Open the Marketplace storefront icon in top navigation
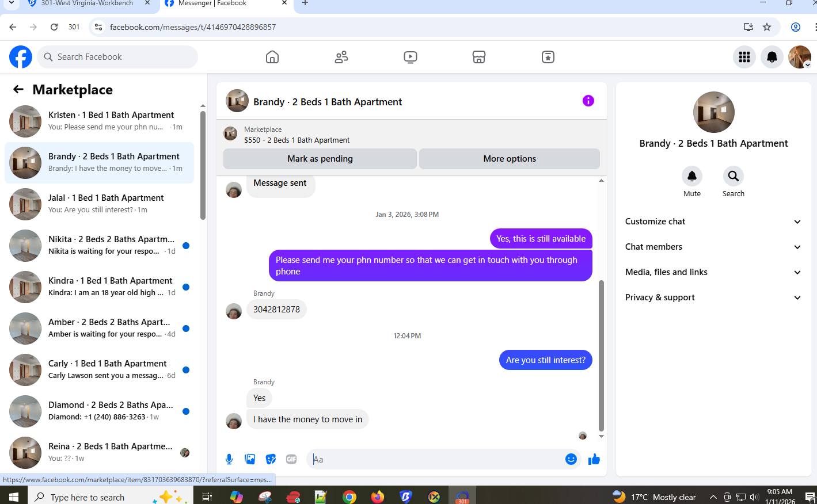 479,57
